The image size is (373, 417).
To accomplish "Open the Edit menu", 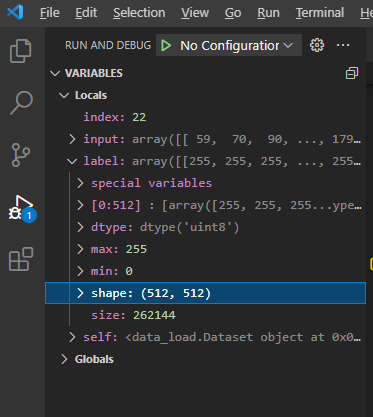I will pyautogui.click(x=86, y=13).
